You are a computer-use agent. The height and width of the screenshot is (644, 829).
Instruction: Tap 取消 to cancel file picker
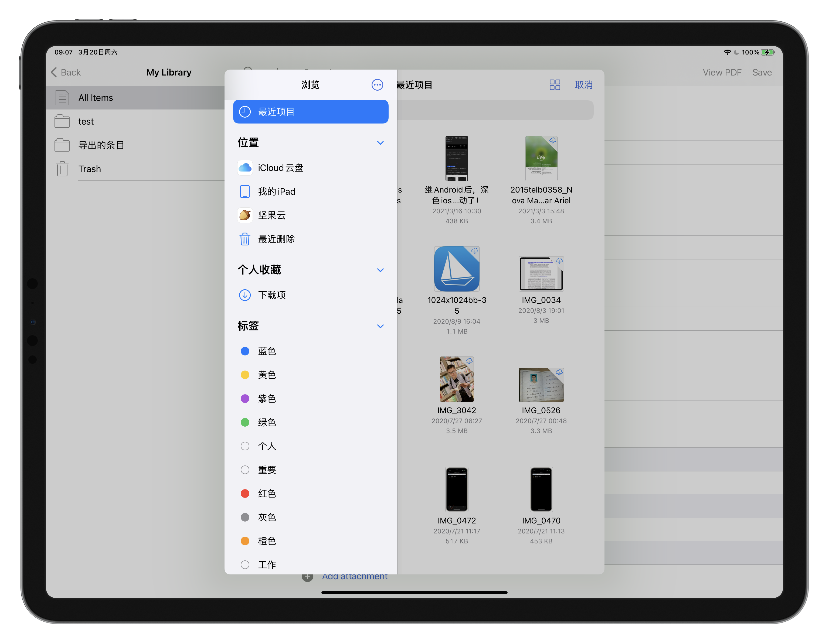pos(583,85)
